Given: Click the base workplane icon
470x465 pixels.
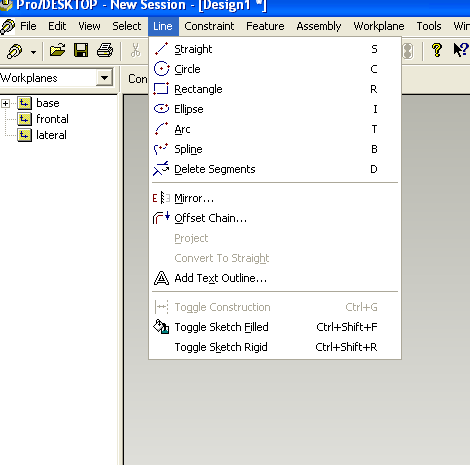Looking at the screenshot, I should 25,103.
